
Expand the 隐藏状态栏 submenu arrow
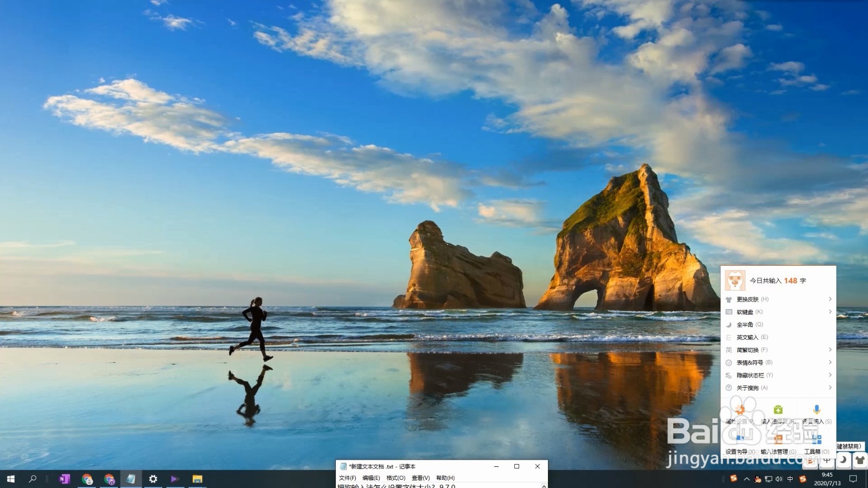coord(830,375)
